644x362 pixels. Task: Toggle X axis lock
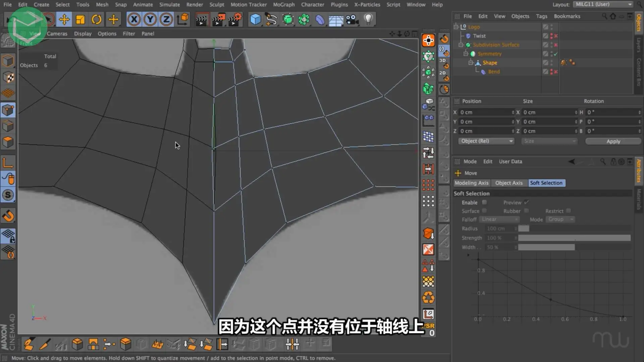(x=134, y=19)
